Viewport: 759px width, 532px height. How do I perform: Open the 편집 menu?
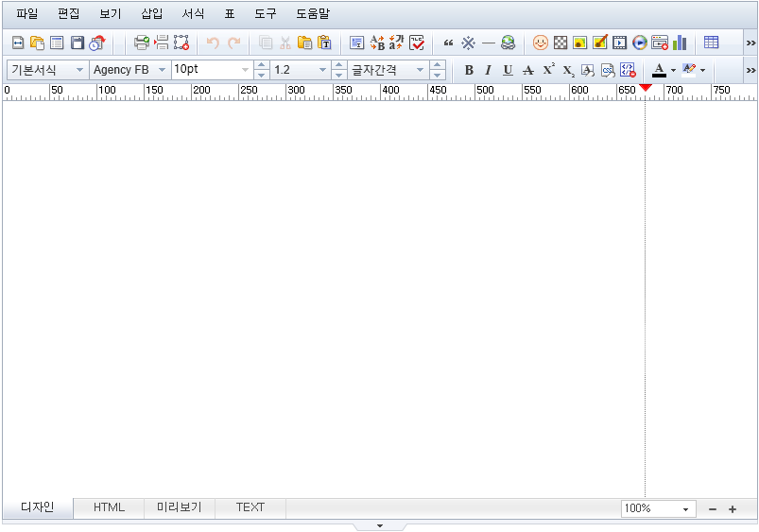pos(68,14)
